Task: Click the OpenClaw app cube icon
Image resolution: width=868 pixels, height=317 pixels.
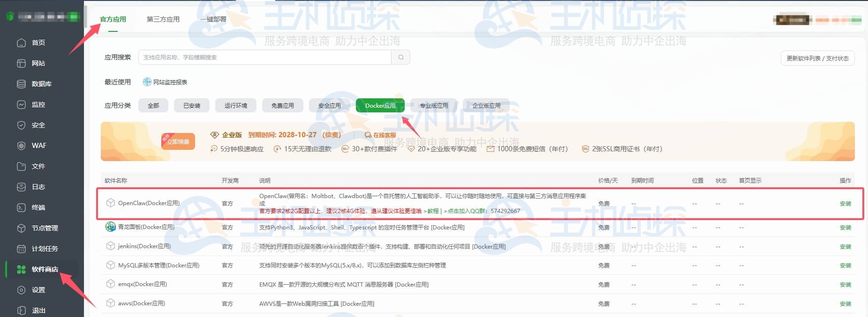Action: click(x=111, y=203)
